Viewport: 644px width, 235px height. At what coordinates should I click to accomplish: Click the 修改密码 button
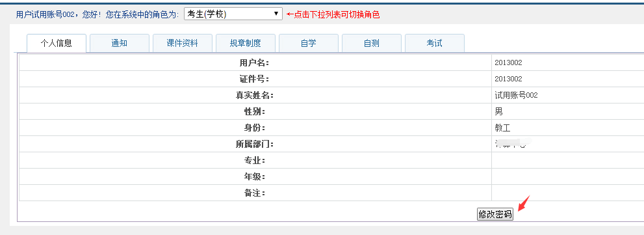pyautogui.click(x=495, y=214)
